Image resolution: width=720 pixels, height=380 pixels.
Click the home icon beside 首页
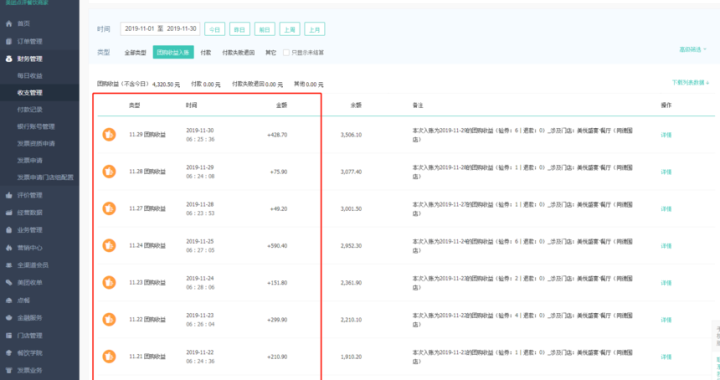point(9,23)
